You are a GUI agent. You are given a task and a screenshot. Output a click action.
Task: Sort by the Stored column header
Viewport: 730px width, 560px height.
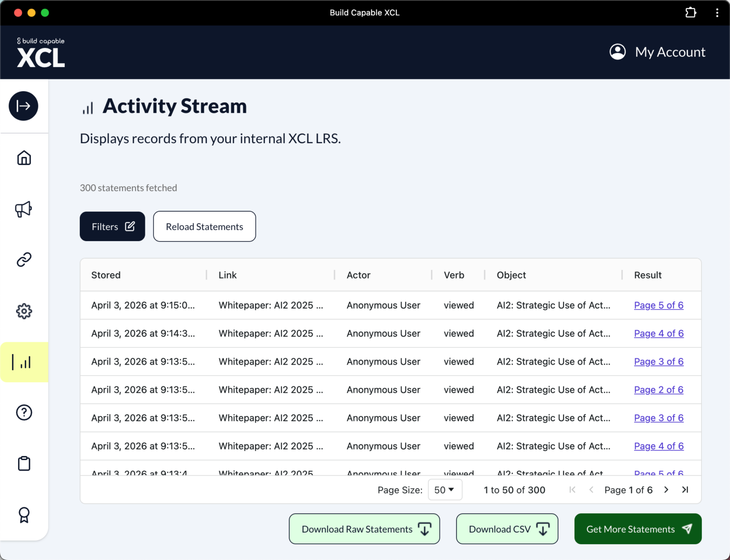[106, 275]
